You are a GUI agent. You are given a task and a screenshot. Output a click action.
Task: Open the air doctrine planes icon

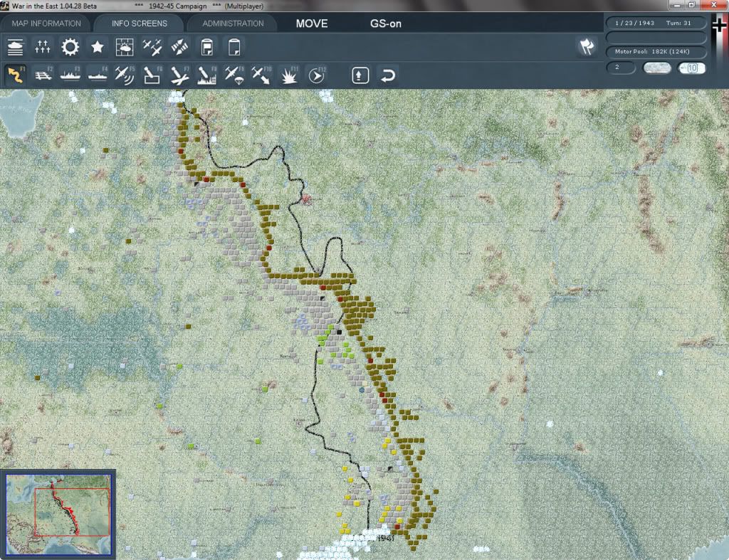pyautogui.click(x=152, y=47)
